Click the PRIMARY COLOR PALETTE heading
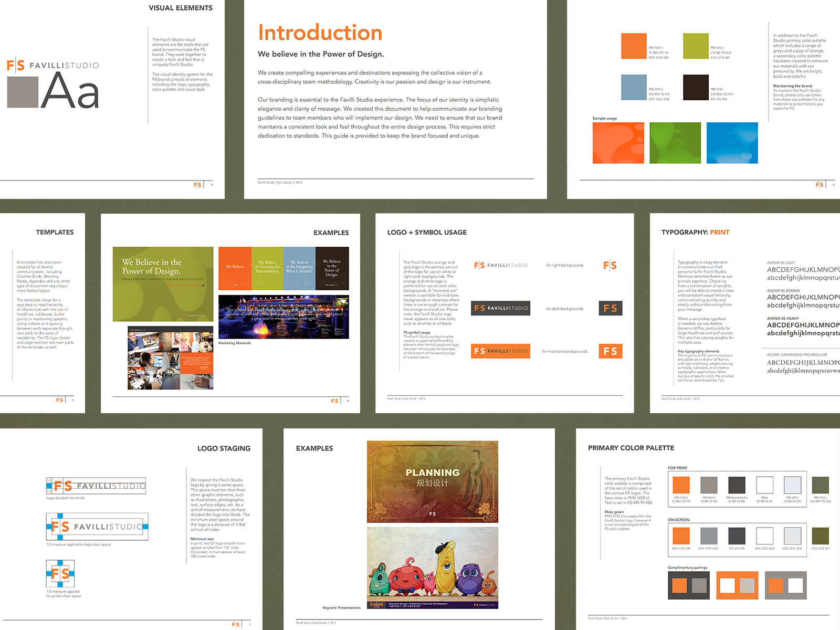840x630 pixels. click(631, 448)
